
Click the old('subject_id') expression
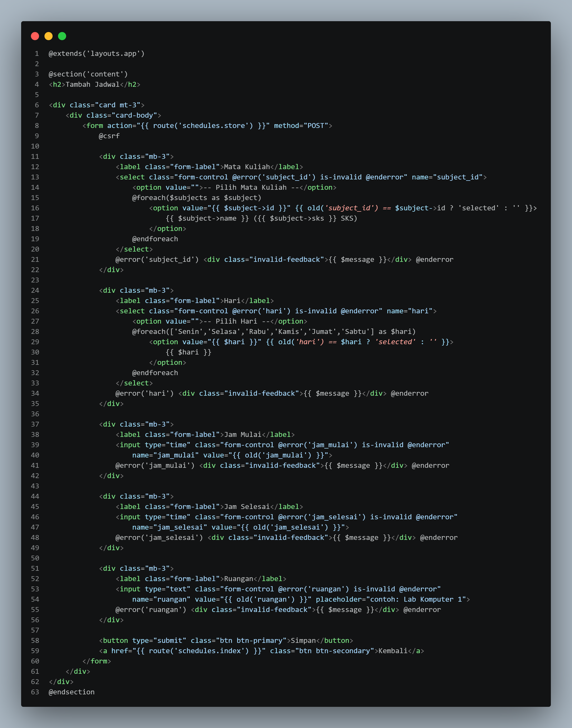(x=343, y=208)
